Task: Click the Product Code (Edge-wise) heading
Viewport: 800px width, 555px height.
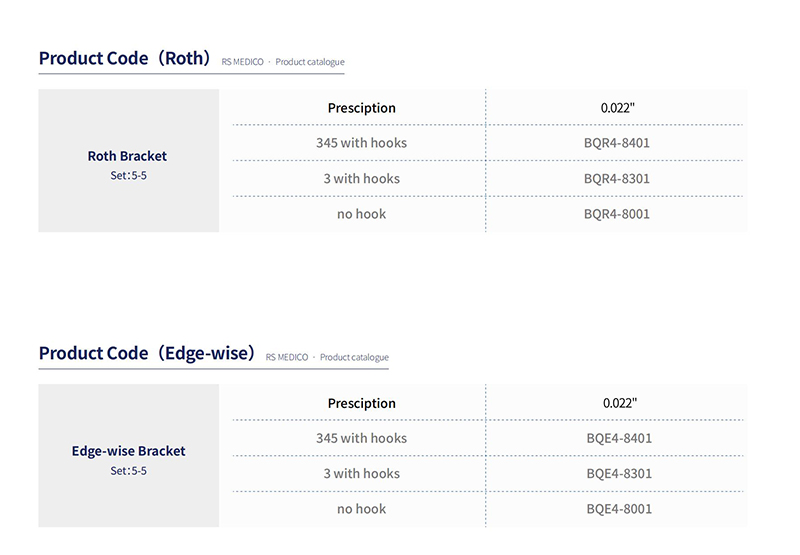Action: pyautogui.click(x=147, y=353)
